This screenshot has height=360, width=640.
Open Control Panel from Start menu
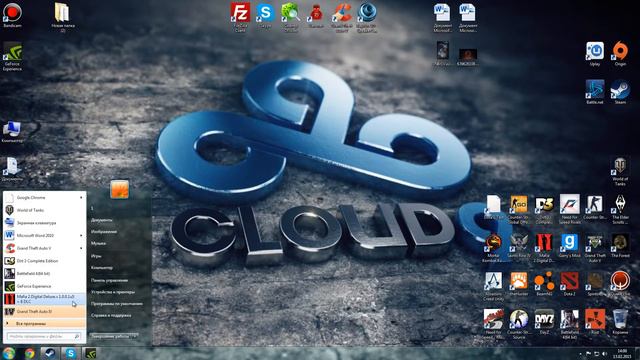(x=109, y=280)
